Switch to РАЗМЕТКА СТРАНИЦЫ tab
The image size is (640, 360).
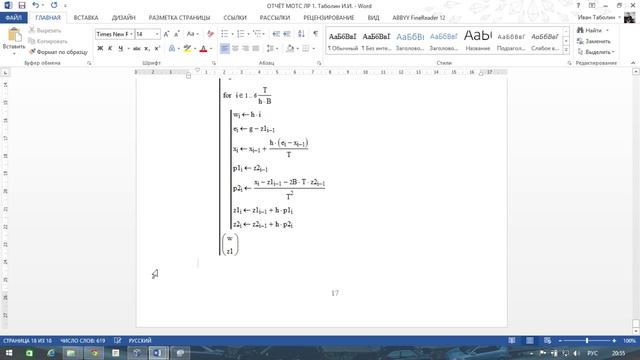179,18
